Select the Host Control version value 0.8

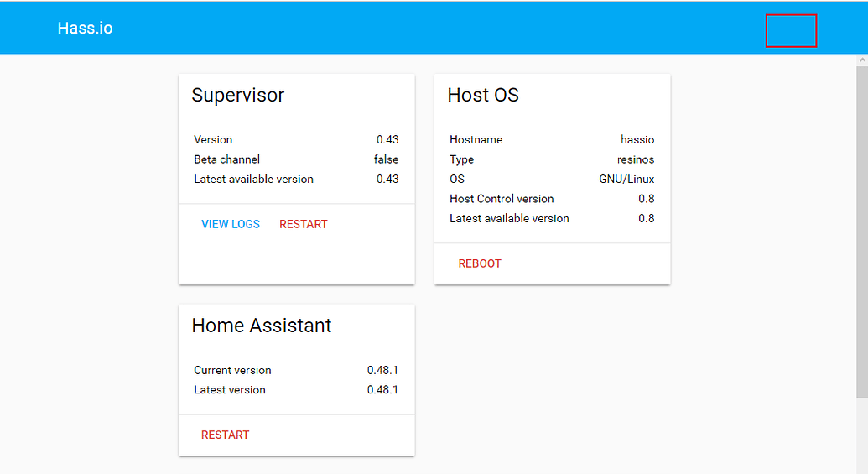tap(647, 199)
